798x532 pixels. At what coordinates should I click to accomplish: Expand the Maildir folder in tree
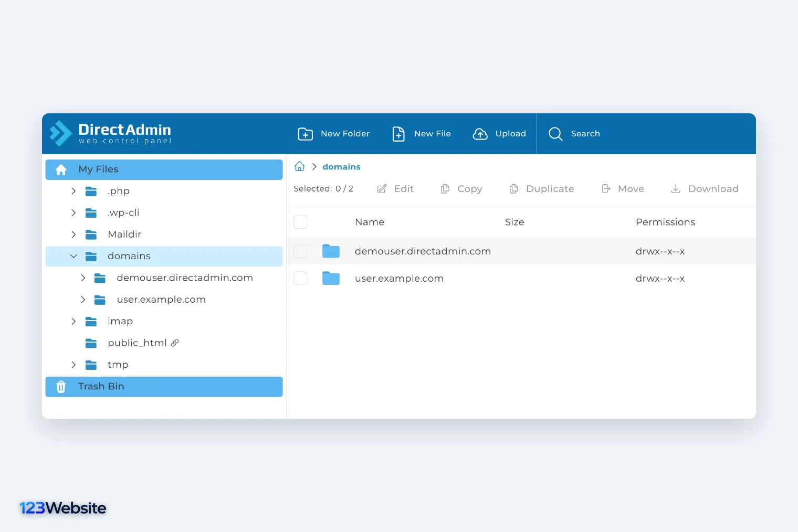pyautogui.click(x=73, y=235)
